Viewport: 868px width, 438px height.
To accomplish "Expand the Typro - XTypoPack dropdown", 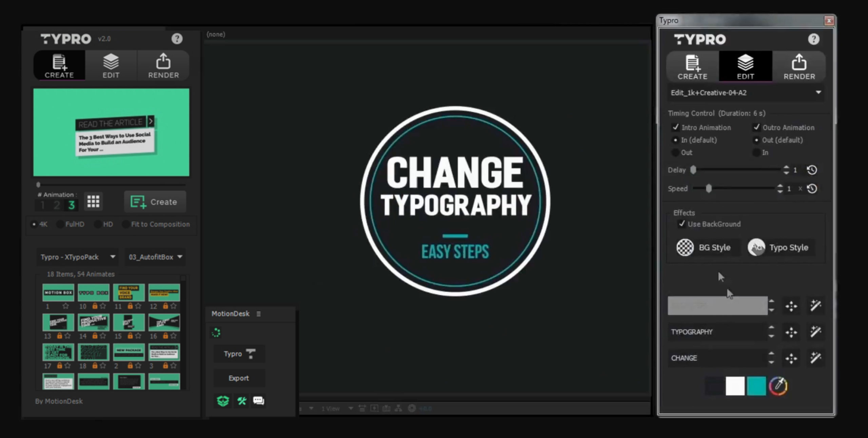I will [112, 256].
